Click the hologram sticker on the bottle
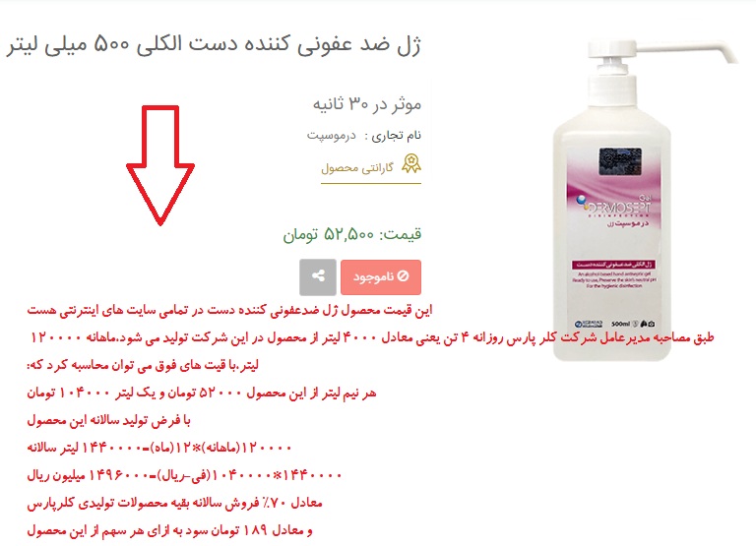The height and width of the screenshot is (546, 756). pos(620,161)
